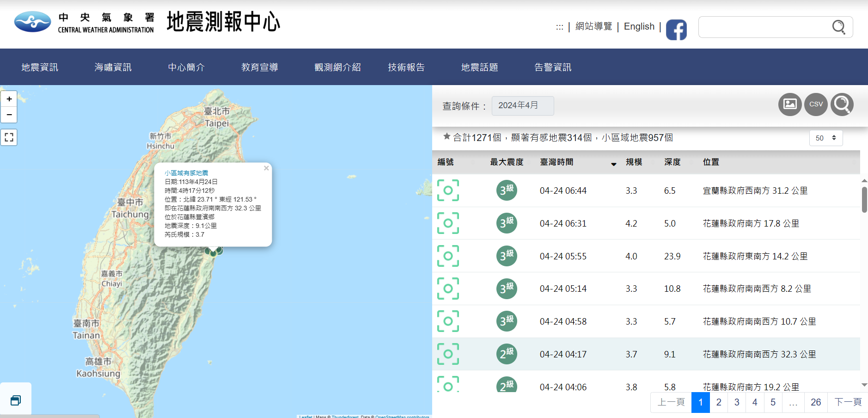The height and width of the screenshot is (418, 868).
Task: Click the table's vertical scrollbar thumb
Action: point(864,199)
